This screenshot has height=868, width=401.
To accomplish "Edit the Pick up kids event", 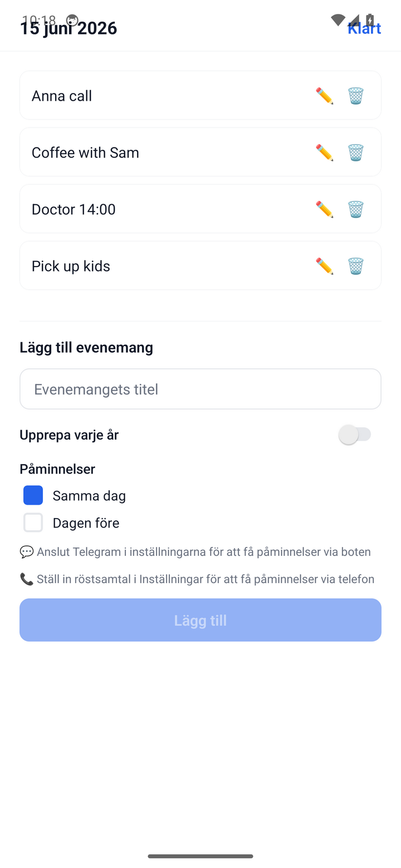I will pyautogui.click(x=324, y=266).
